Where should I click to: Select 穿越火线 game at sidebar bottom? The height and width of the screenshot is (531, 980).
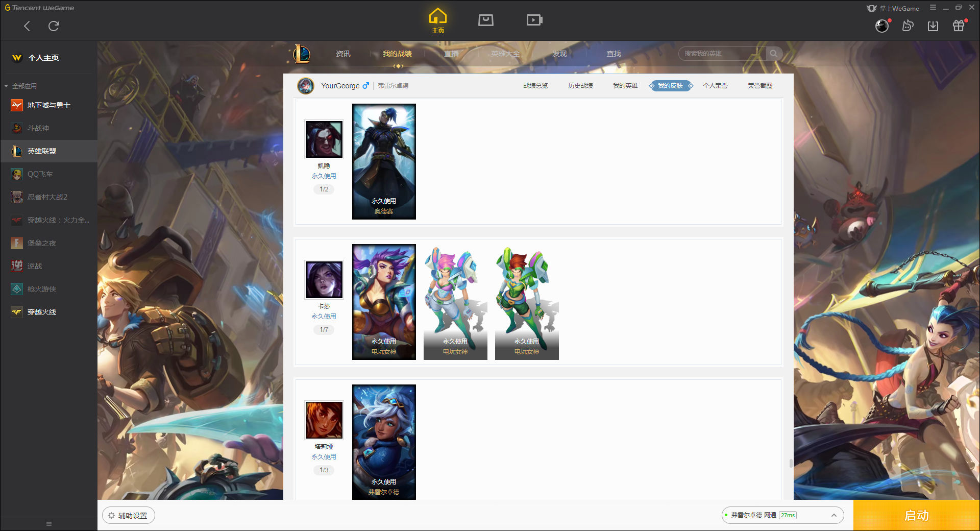(x=48, y=312)
